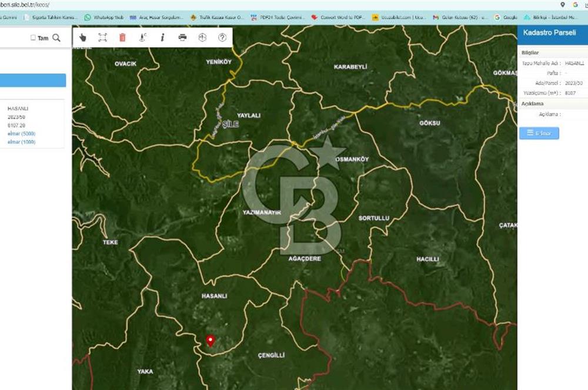Print the map with printer icon
588x390 pixels.
(x=182, y=38)
